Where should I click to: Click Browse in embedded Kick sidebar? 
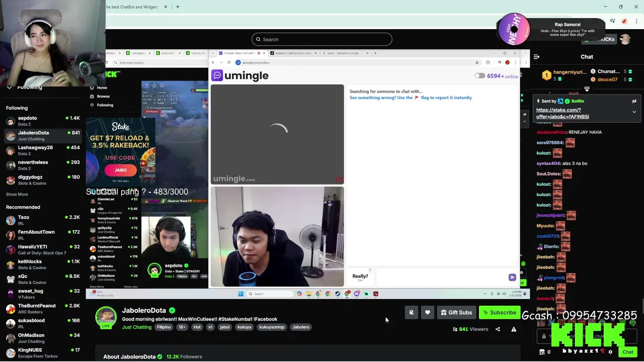pyautogui.click(x=103, y=96)
